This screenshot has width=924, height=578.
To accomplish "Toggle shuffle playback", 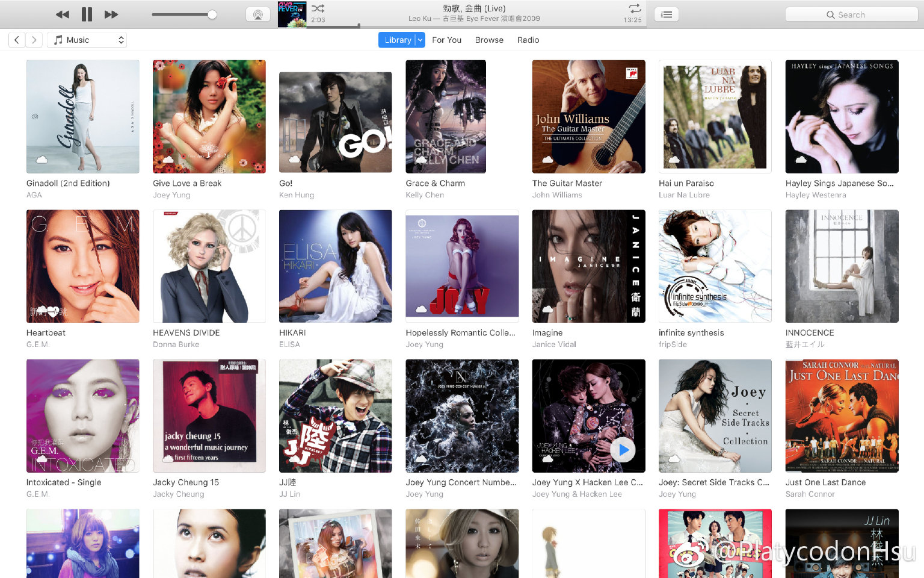I will pyautogui.click(x=318, y=8).
